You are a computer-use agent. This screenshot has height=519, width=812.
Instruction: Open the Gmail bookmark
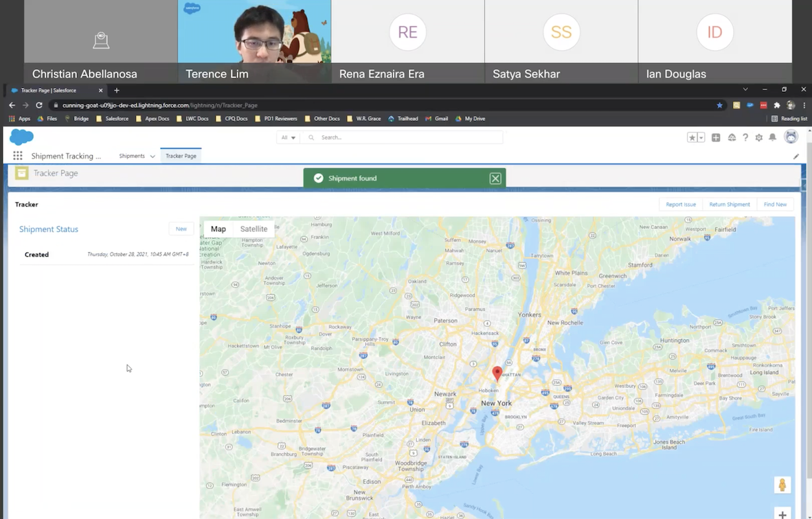pos(436,119)
